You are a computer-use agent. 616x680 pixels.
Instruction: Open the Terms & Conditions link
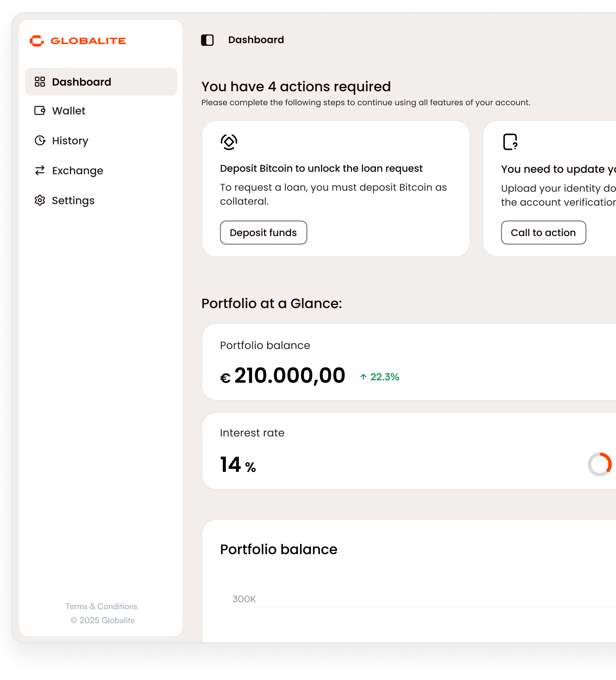(101, 607)
